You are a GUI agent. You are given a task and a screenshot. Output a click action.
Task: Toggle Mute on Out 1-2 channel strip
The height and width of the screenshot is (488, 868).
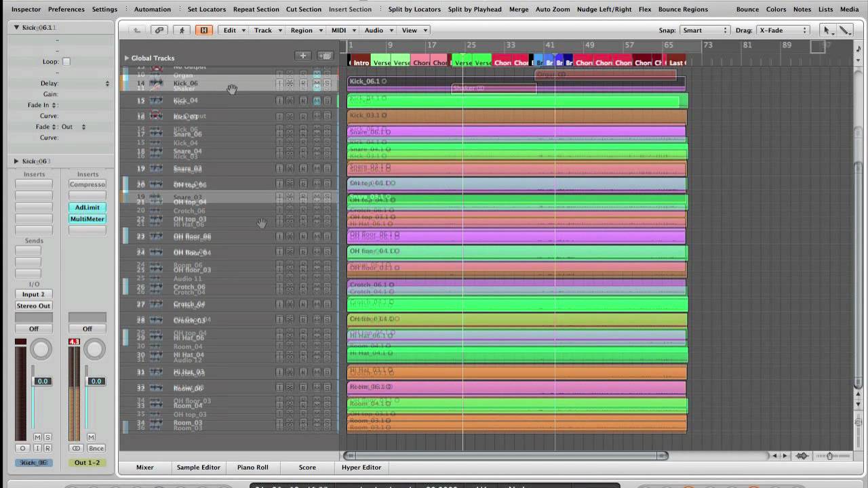click(91, 437)
